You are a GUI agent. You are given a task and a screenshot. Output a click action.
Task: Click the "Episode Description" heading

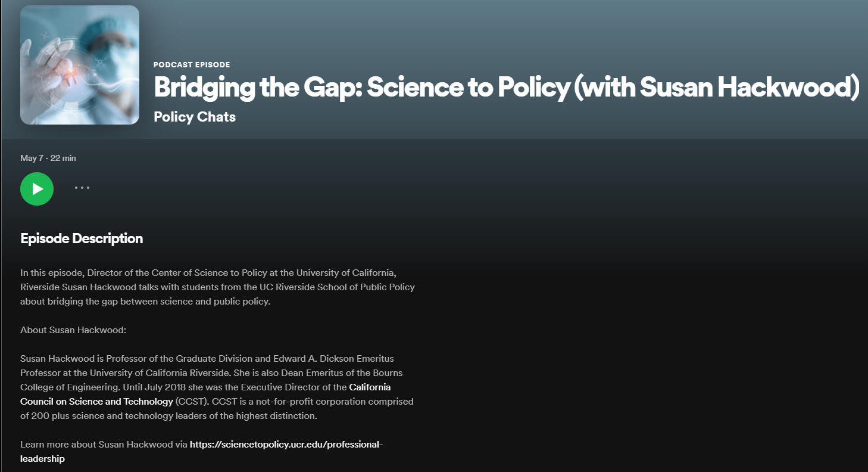tap(82, 238)
